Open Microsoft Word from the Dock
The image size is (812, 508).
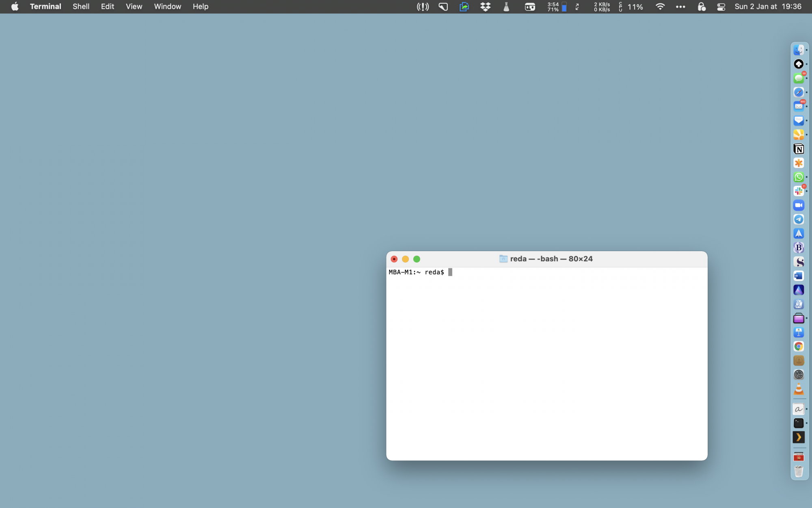(x=799, y=276)
